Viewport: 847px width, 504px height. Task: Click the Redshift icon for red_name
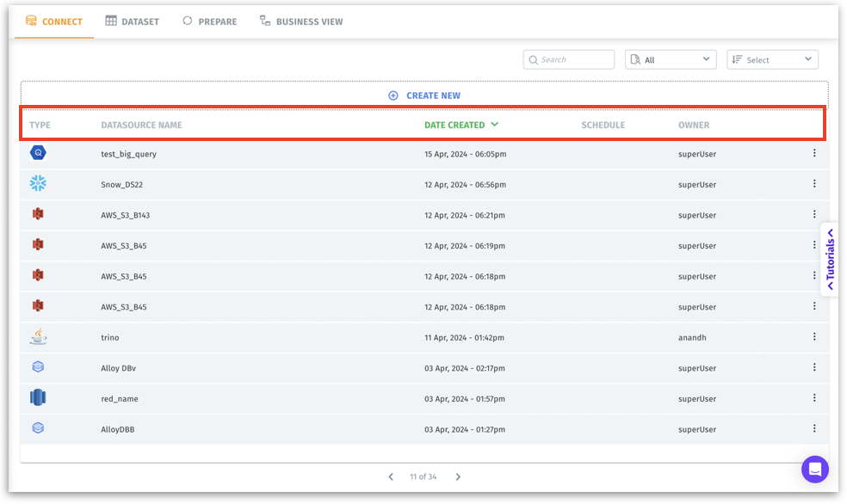(38, 397)
